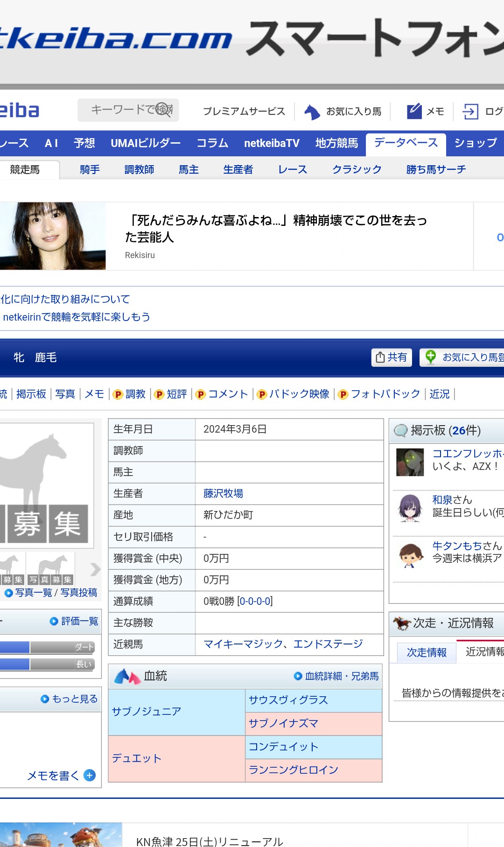Switch to 次走情報 tab

(x=426, y=652)
